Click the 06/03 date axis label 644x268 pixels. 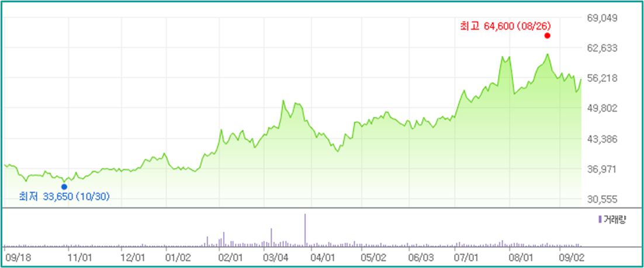point(421,258)
